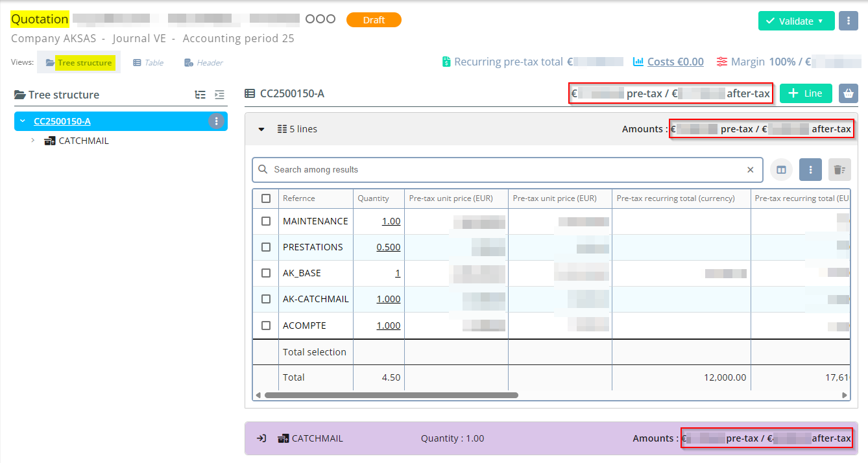Switch to the Table view
868x463 pixels.
point(148,63)
